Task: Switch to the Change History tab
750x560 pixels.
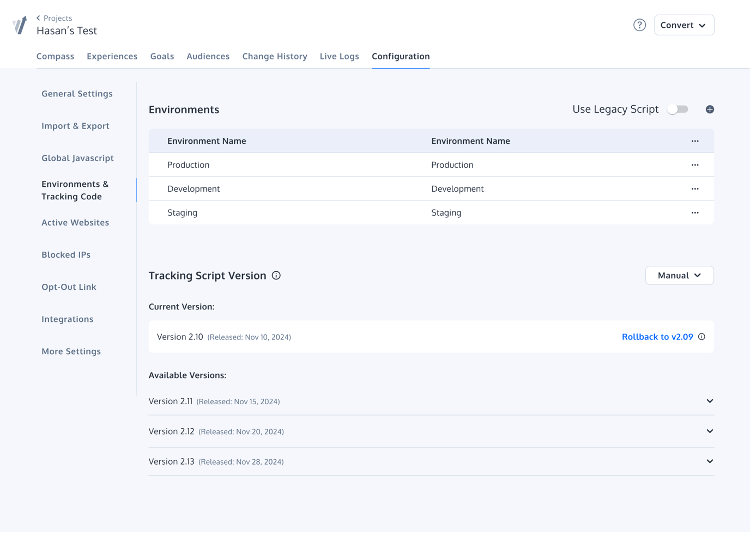Action: (275, 56)
